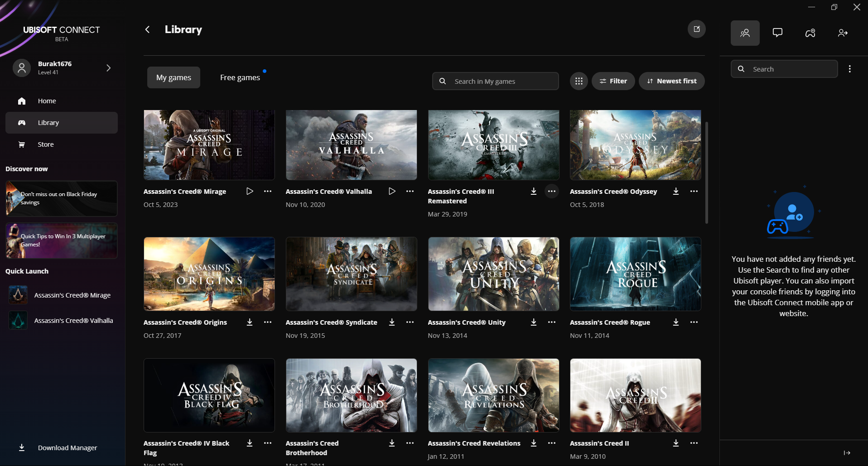Download Assassin's Creed III Remastered
Screen dimensions: 868x466
click(x=534, y=191)
